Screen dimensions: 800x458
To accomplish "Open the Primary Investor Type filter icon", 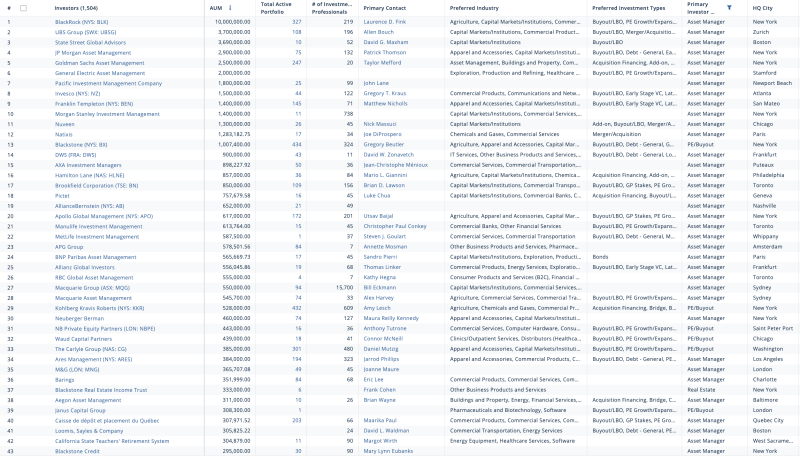I will (x=729, y=8).
